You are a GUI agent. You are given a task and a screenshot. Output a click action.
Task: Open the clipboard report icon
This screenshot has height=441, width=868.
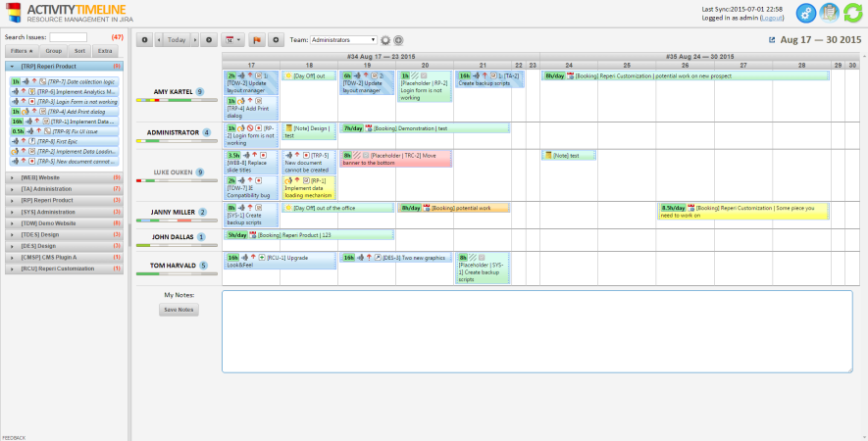(829, 13)
